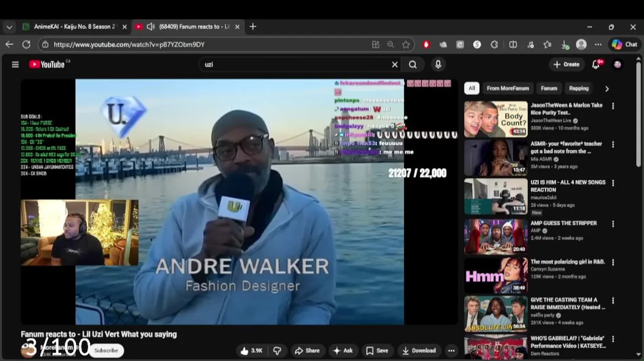
Task: Start voice search with microphone icon
Action: (438, 64)
